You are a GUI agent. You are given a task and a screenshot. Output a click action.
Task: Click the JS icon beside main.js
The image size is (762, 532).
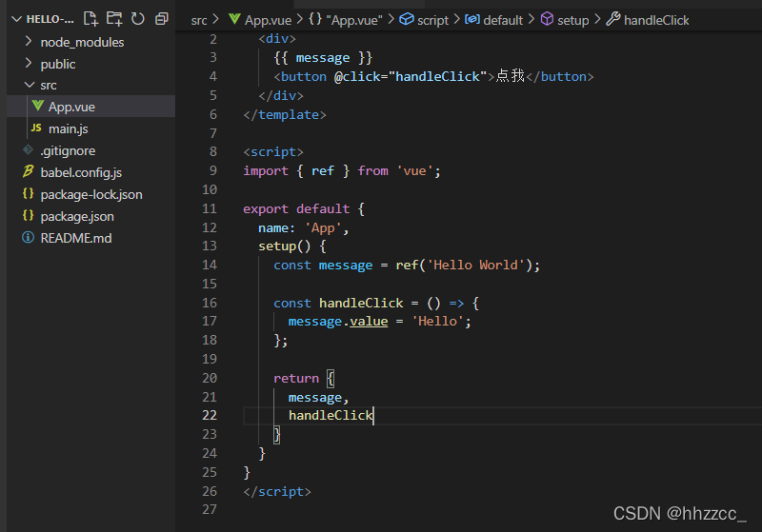[x=36, y=128]
